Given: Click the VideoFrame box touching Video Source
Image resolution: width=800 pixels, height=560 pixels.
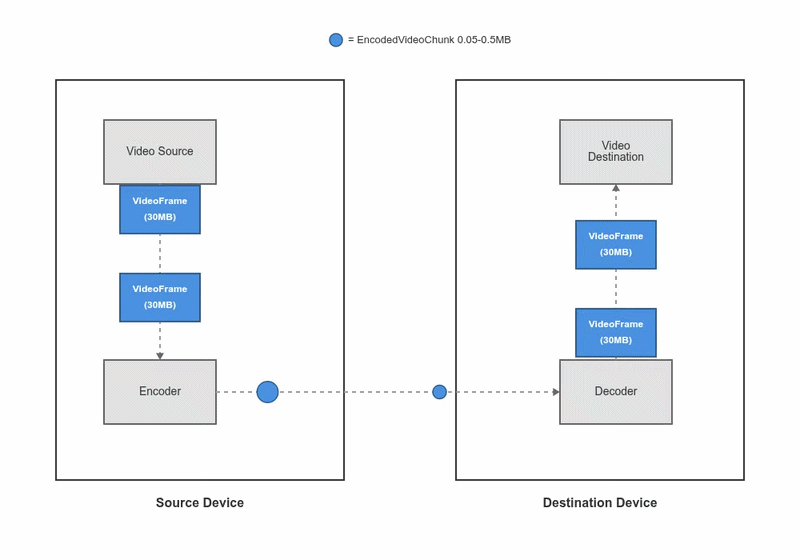Looking at the screenshot, I should (160, 209).
